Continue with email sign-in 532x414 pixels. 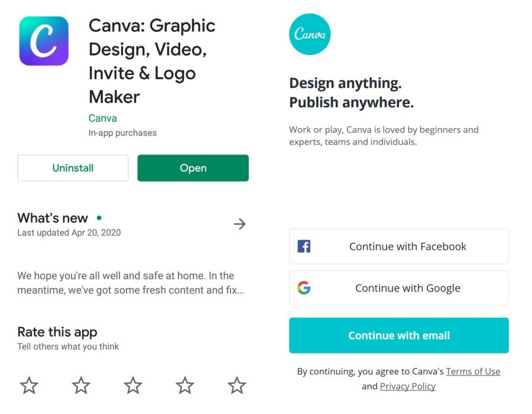point(398,335)
